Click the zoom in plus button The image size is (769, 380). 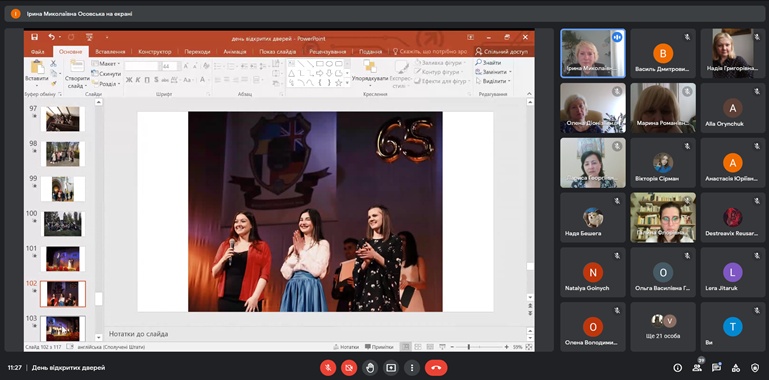coord(507,347)
